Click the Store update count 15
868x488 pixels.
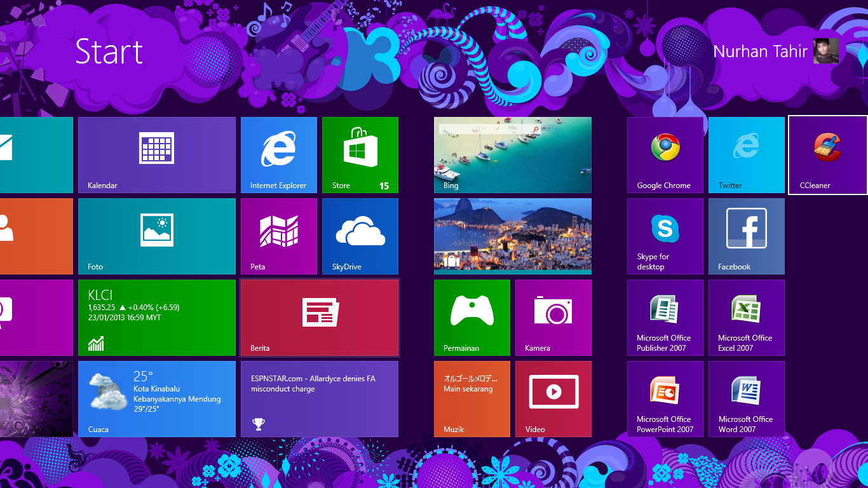384,186
